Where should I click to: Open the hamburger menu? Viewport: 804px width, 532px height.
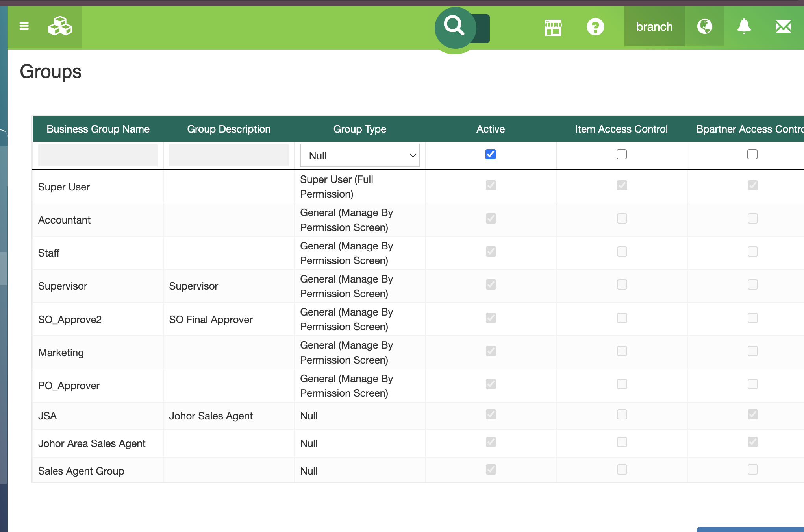point(24,26)
